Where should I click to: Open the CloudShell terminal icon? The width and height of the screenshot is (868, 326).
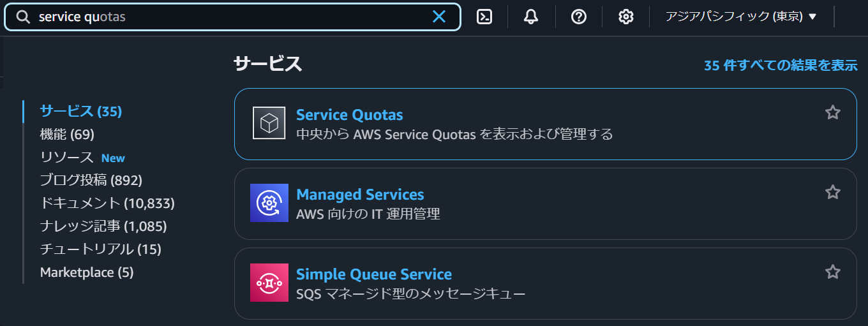[x=484, y=17]
